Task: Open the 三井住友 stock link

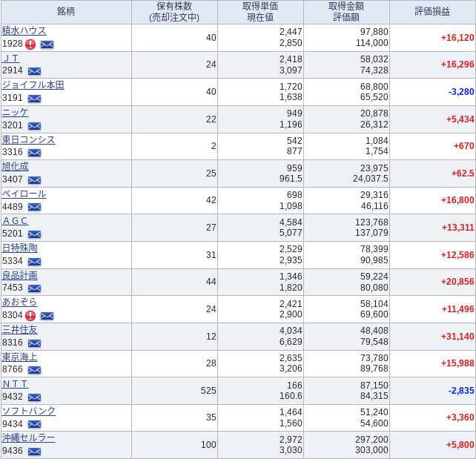Action: [20, 329]
